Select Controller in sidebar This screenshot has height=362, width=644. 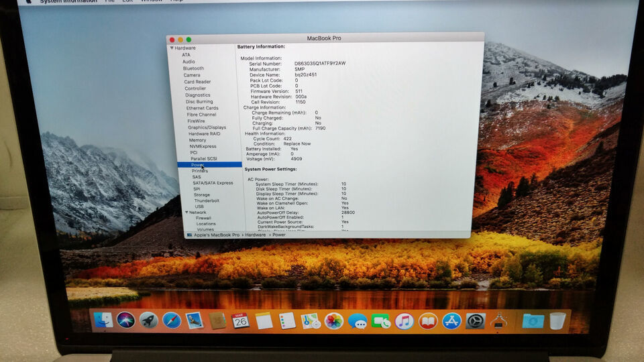[195, 88]
